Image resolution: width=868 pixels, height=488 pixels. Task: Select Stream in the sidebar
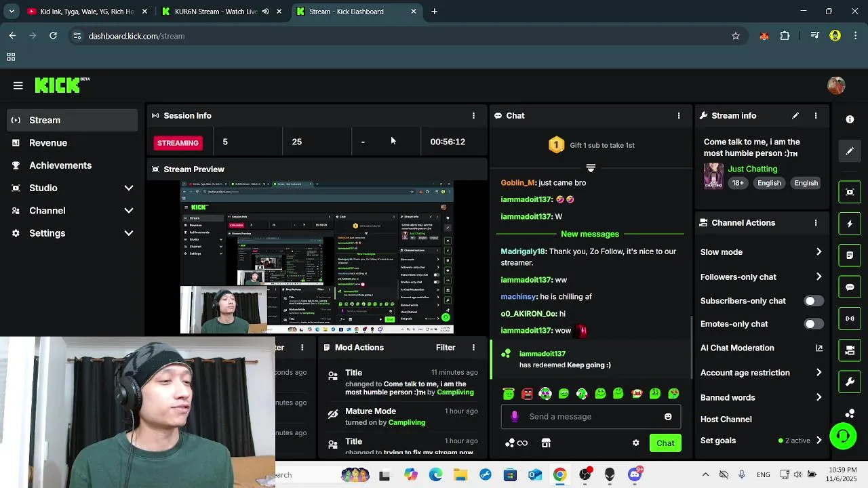point(72,120)
